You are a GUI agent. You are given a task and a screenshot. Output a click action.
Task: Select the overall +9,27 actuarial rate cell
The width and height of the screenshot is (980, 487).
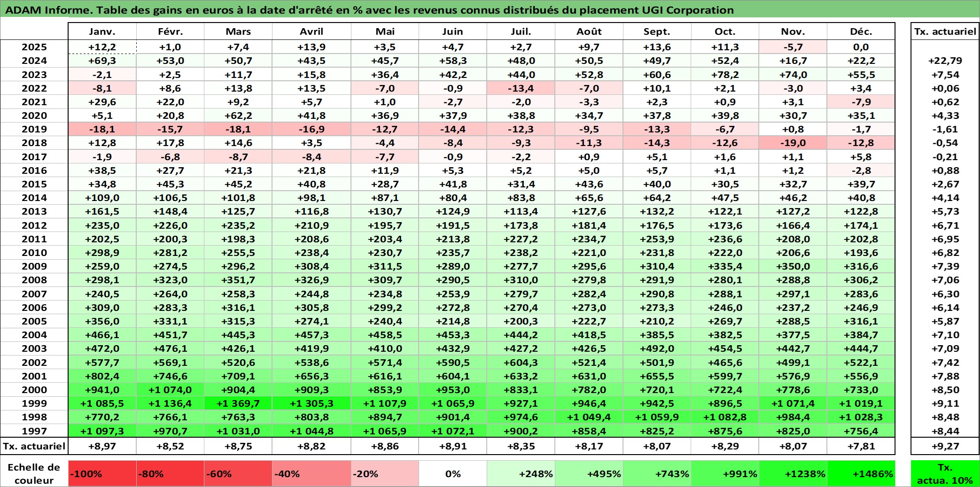click(945, 446)
